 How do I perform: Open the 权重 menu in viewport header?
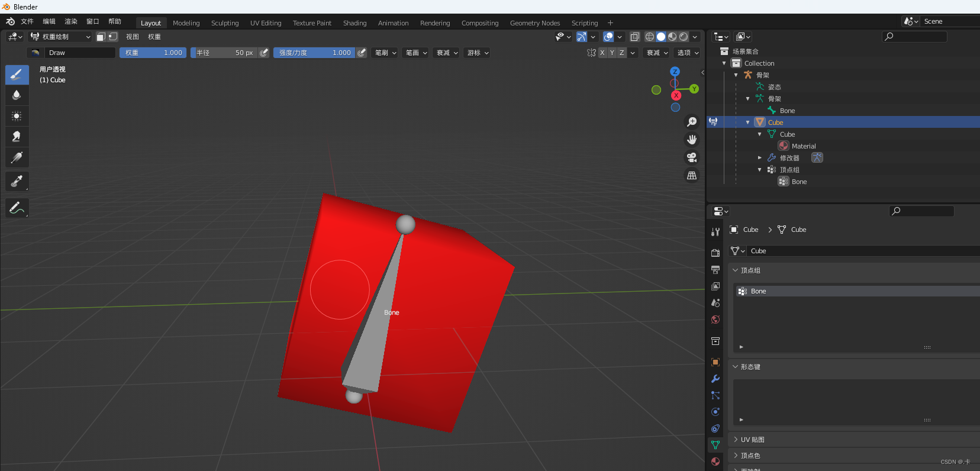tap(154, 37)
